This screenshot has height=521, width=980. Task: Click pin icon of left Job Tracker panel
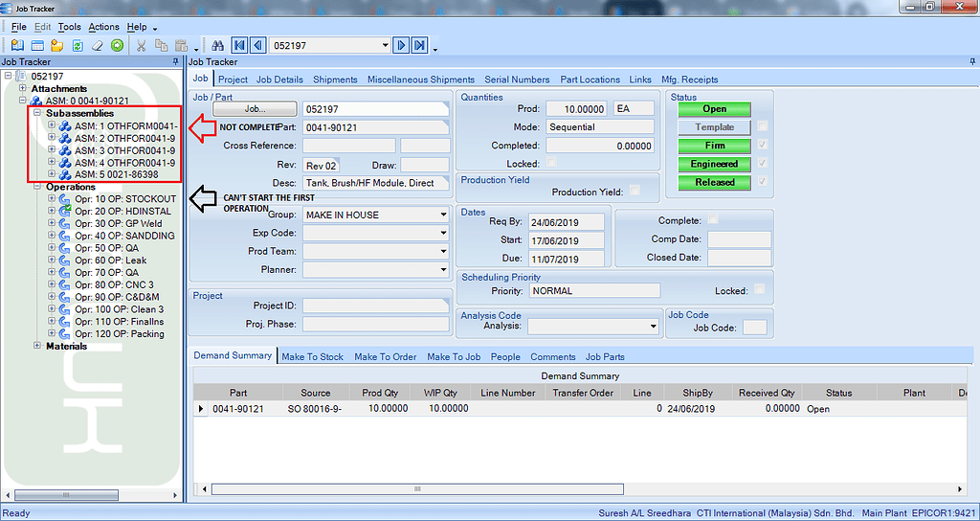(x=176, y=62)
